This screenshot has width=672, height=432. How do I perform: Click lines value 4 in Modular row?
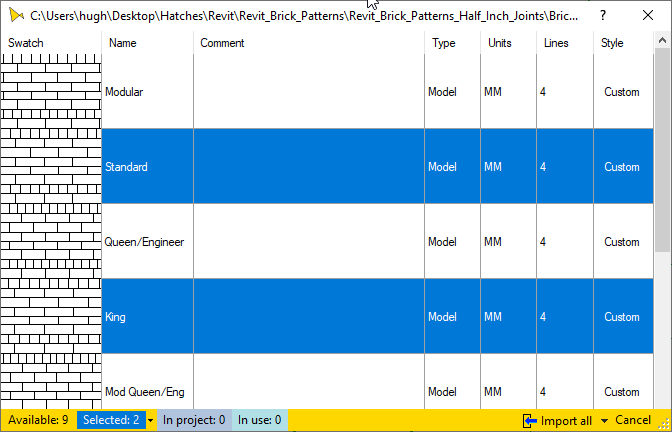[543, 92]
